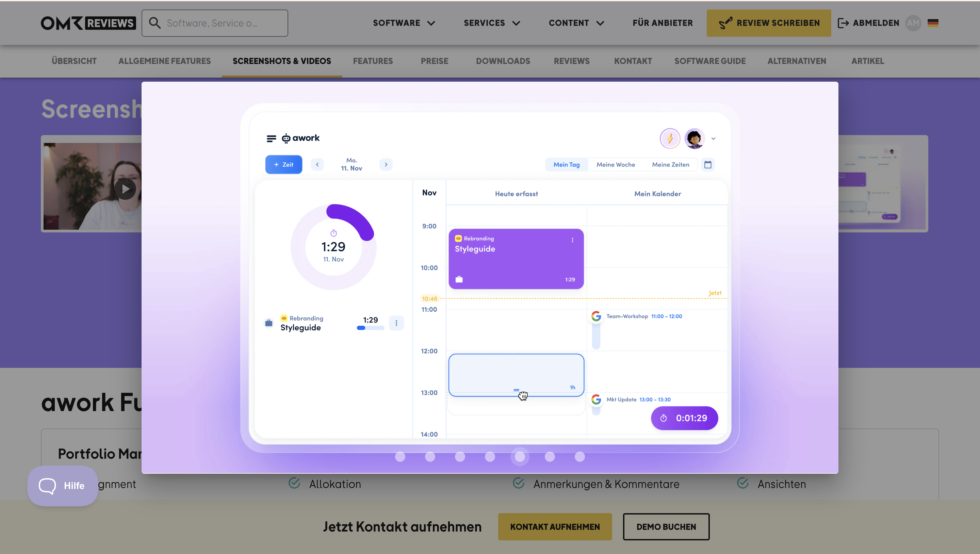Play the video thumbnail

125,189
